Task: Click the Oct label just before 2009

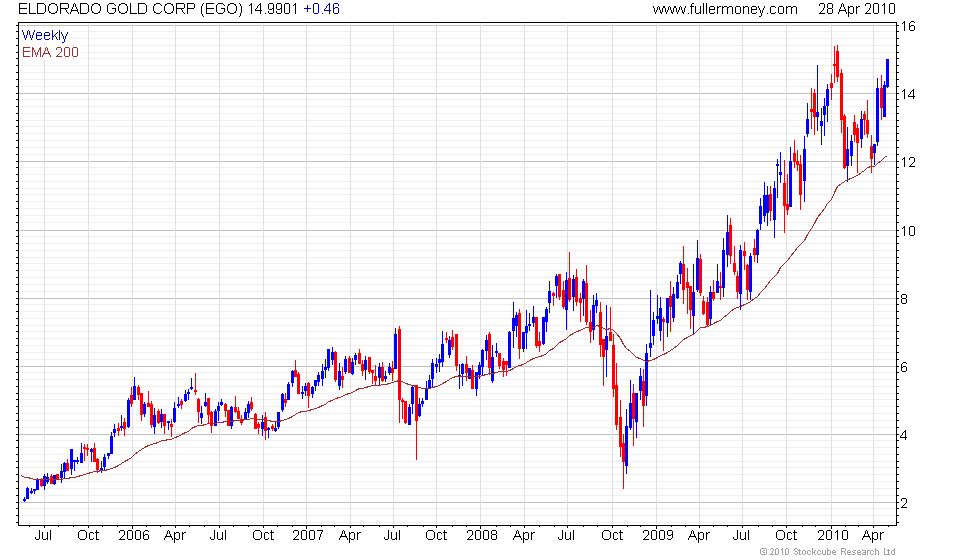Action: (x=612, y=536)
